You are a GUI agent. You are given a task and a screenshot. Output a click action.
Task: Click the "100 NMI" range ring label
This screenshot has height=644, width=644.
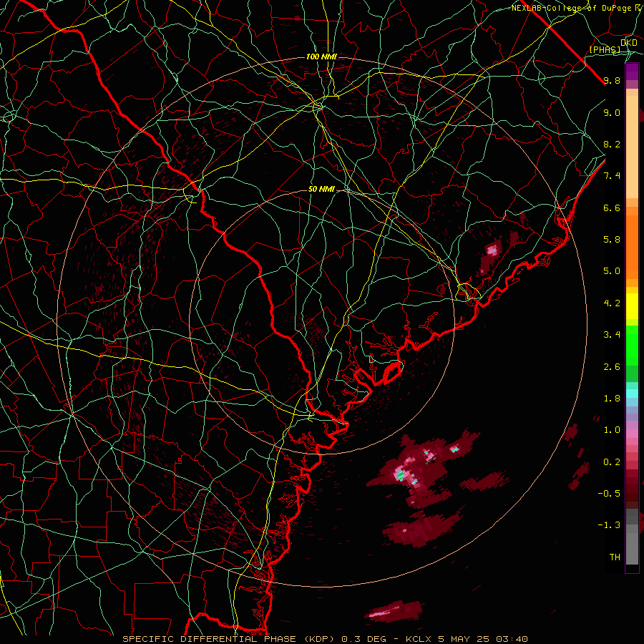321,57
